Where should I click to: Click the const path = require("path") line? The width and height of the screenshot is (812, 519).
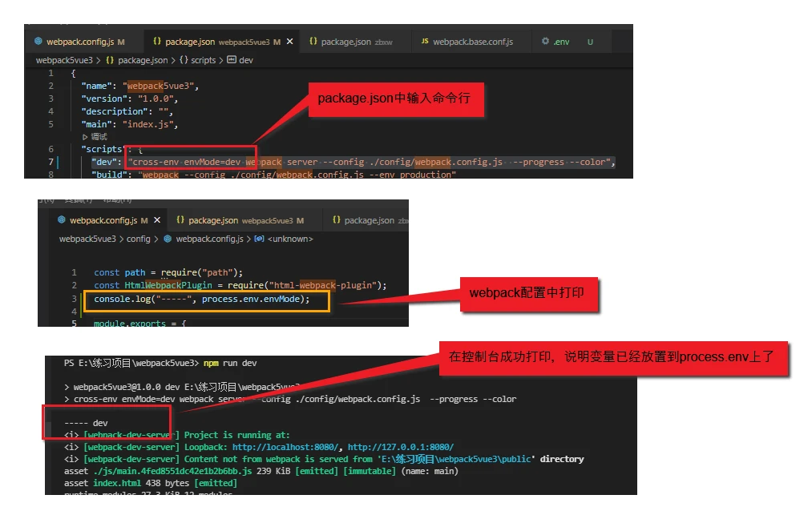click(x=168, y=272)
